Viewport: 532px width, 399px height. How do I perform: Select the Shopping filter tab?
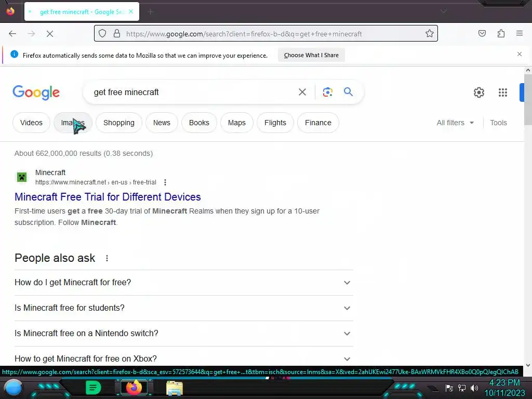pyautogui.click(x=119, y=123)
